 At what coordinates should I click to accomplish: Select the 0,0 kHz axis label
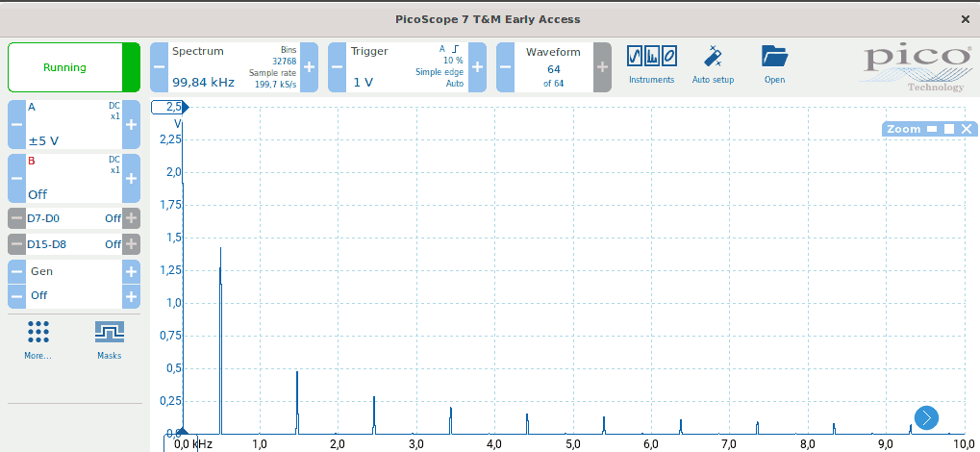click(x=193, y=444)
